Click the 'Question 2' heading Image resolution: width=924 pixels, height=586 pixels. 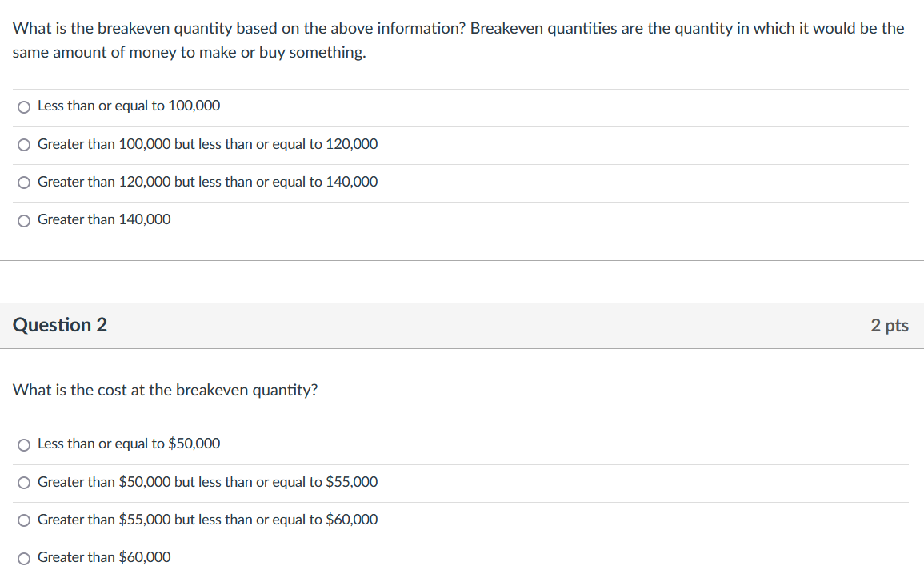[60, 325]
